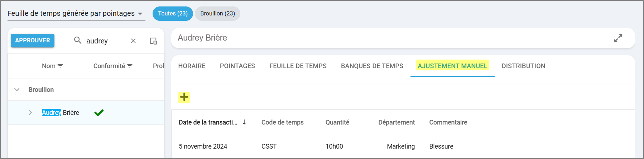The width and height of the screenshot is (644, 159).
Task: Click the Conformité column filter icon
Action: coord(130,66)
